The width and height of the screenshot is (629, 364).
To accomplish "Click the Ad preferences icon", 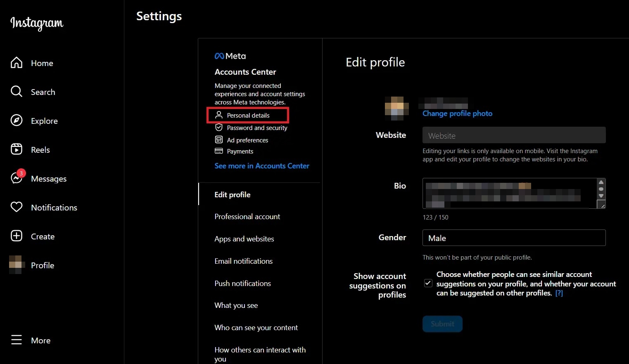I will [219, 139].
